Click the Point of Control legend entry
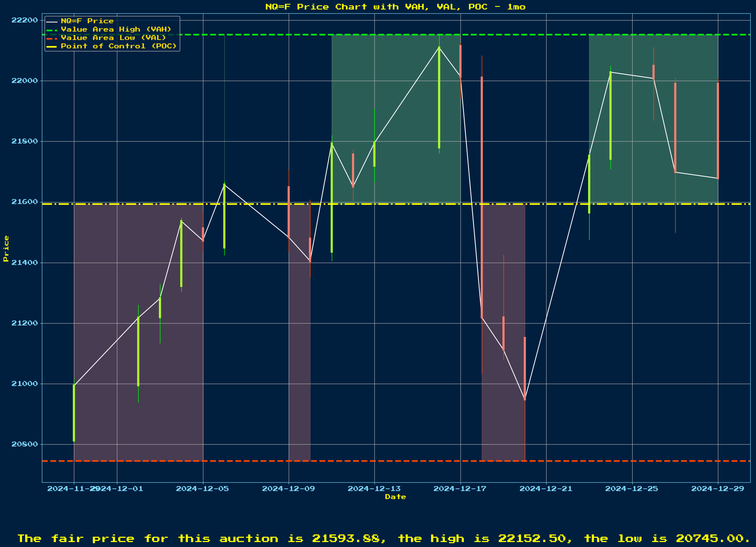This screenshot has width=756, height=547. click(118, 46)
